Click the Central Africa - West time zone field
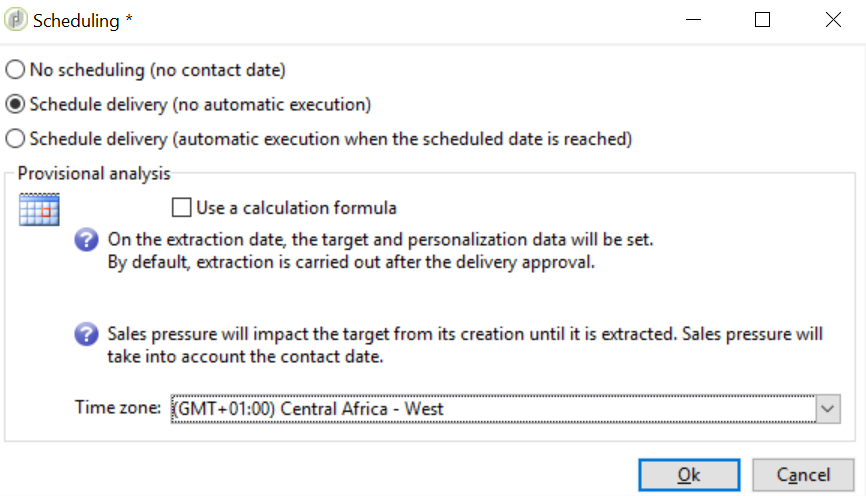Image resolution: width=866 pixels, height=496 pixels. [492, 408]
